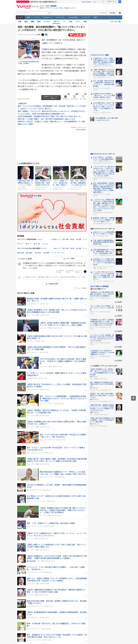
Task: Click the ログイン link
Action: (42, 8)
